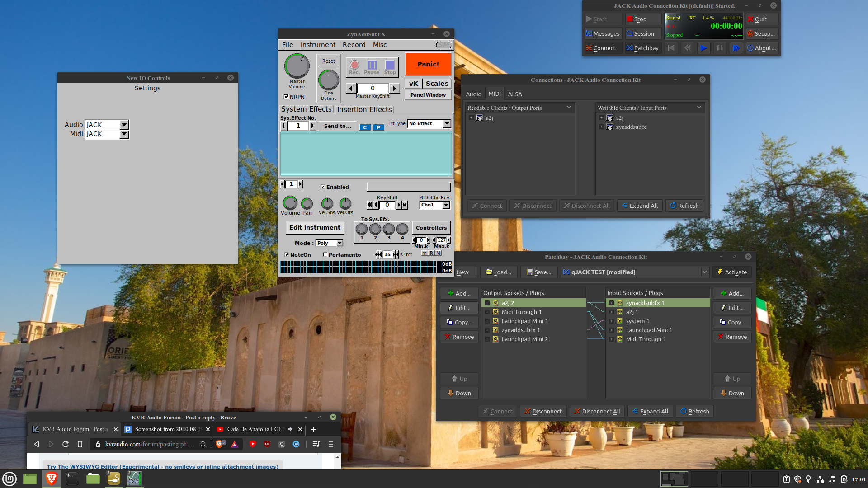Image resolution: width=868 pixels, height=488 pixels.
Task: Click JACK skip-to-start transport button
Action: [x=671, y=48]
